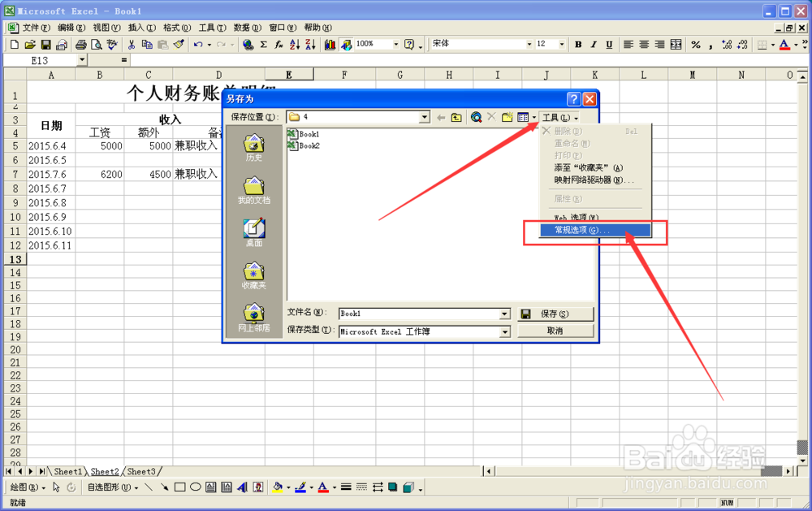Click the 保存(S) button

pyautogui.click(x=555, y=314)
